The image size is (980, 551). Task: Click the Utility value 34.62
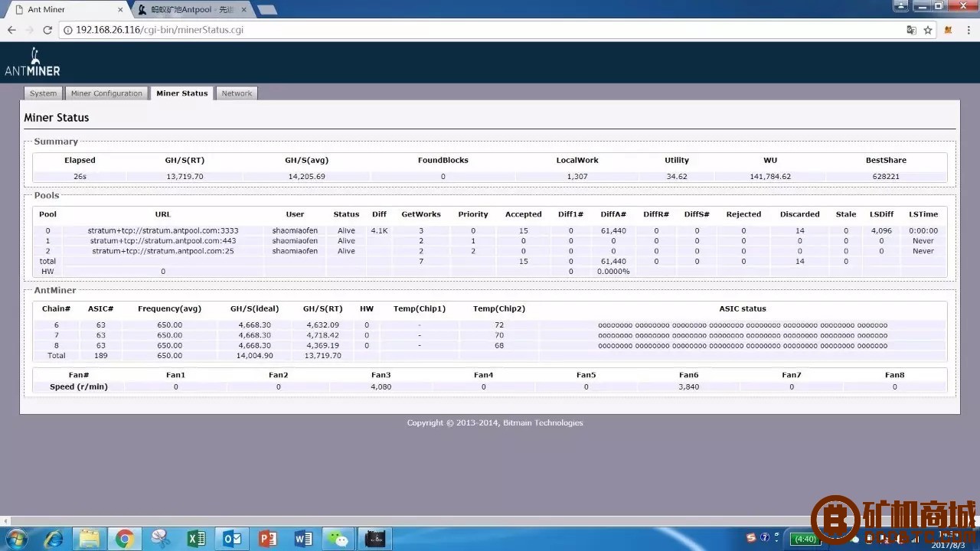(677, 176)
